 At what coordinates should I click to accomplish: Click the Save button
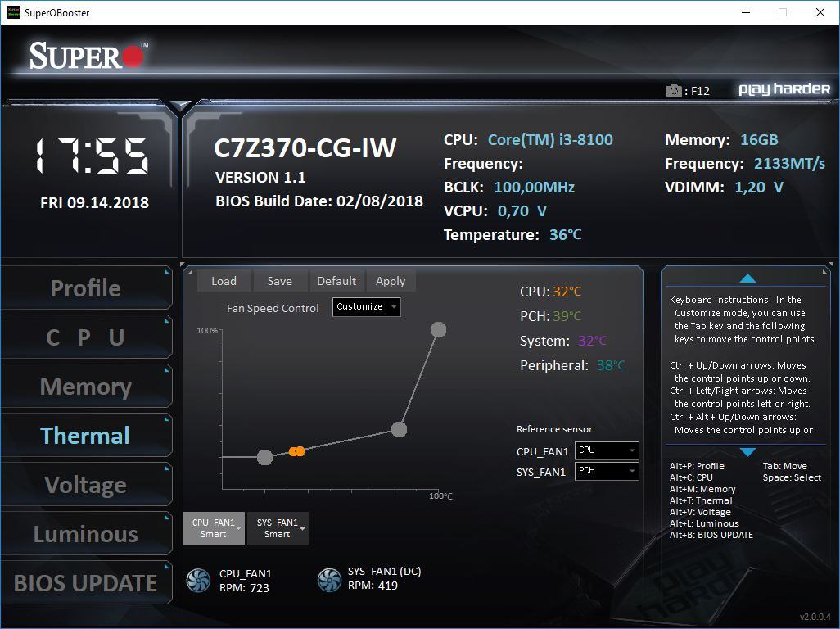tap(280, 281)
